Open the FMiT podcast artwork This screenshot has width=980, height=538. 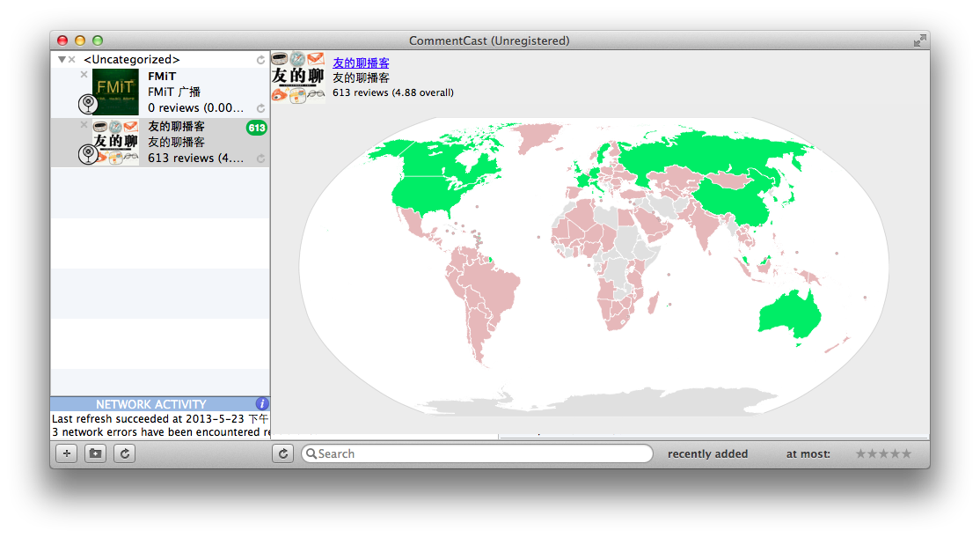[115, 92]
